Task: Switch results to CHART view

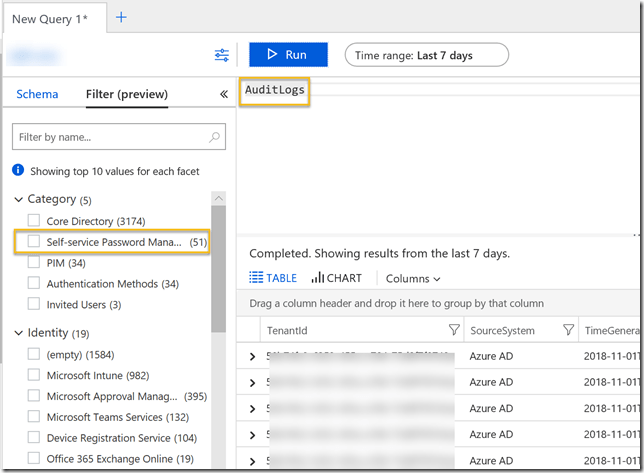Action: tap(337, 278)
